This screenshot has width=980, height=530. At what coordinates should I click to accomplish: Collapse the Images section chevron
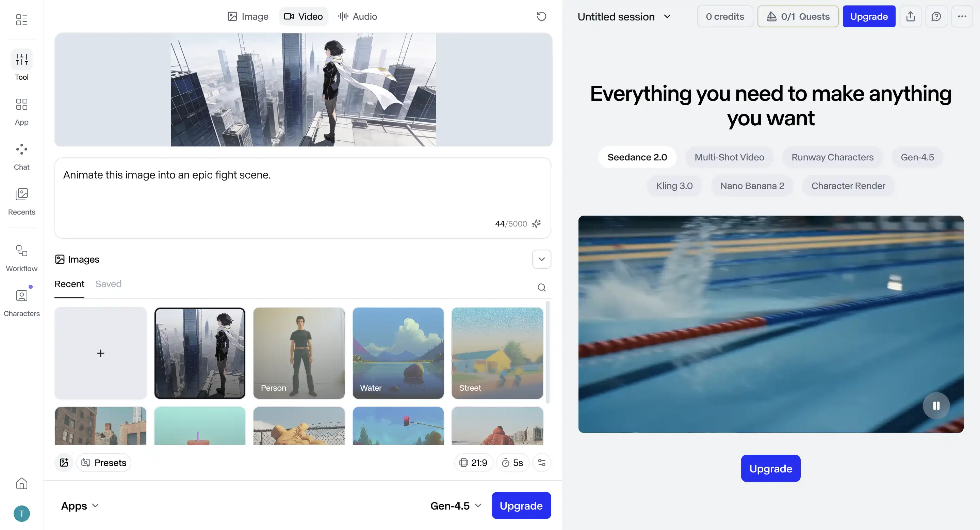point(541,259)
